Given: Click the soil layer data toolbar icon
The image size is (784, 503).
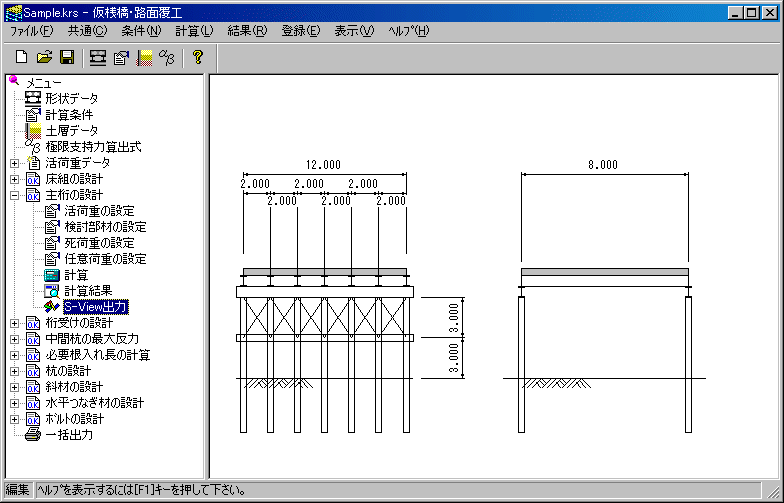Looking at the screenshot, I should 144,58.
